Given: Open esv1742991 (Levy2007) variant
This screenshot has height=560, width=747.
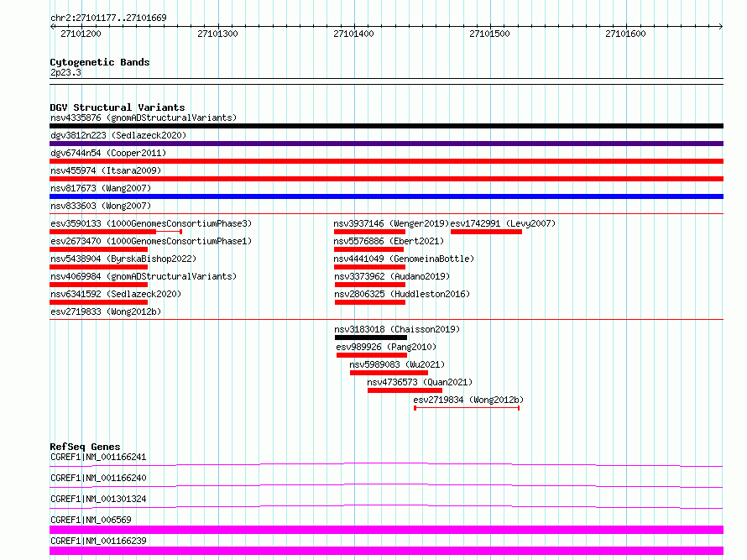Looking at the screenshot, I should [x=503, y=223].
